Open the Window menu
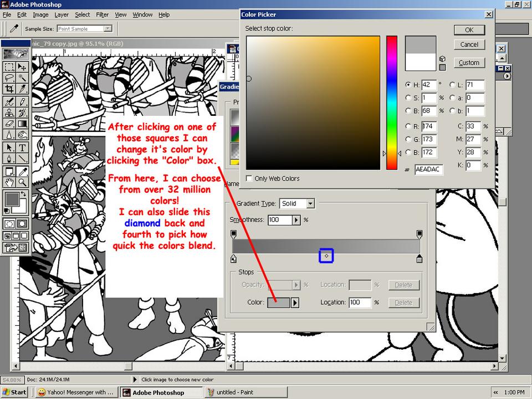This screenshot has width=532, height=399. (x=142, y=14)
